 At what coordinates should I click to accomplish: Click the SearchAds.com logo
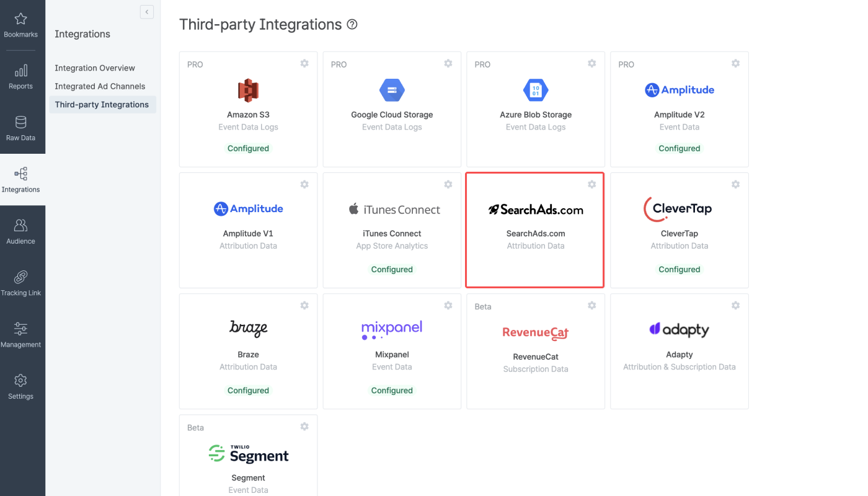pos(536,210)
